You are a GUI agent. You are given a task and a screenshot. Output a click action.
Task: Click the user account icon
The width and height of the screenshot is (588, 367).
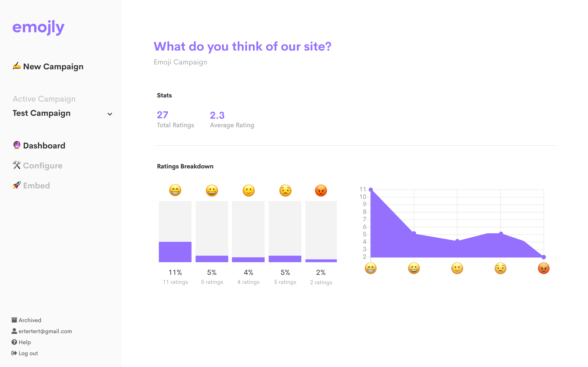[14, 331]
